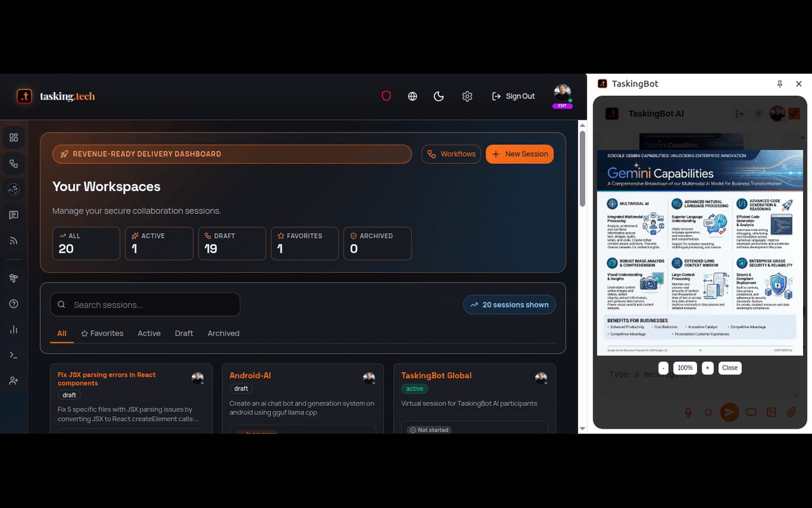The image size is (812, 508).
Task: Click the stop square icon in chat
Action: (x=709, y=413)
